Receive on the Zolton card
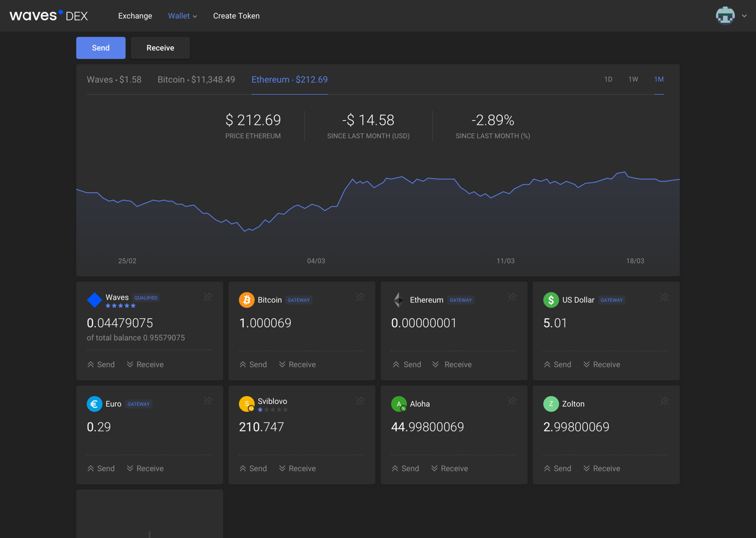Image resolution: width=756 pixels, height=538 pixels. pos(602,468)
